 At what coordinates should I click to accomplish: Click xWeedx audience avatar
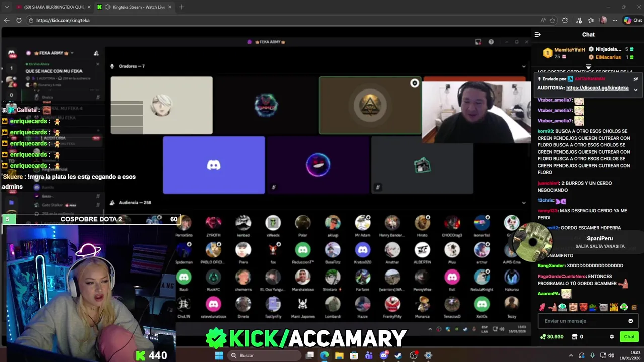pos(273,223)
